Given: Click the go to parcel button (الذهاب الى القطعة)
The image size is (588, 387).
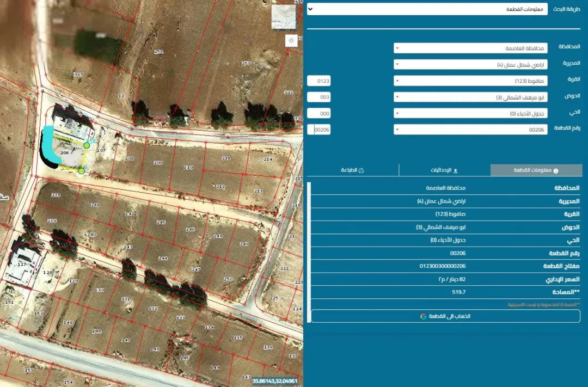Looking at the screenshot, I should coord(445,316).
